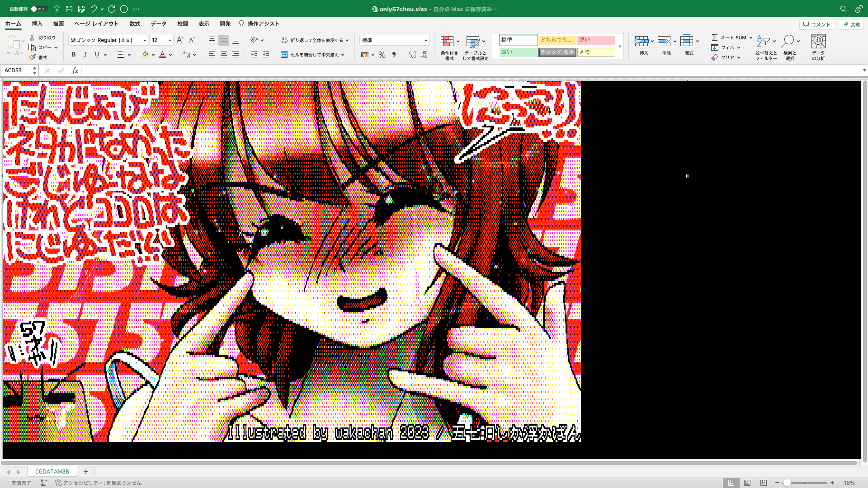868x488 pixels.
Task: Click the 共有 button
Action: (851, 24)
